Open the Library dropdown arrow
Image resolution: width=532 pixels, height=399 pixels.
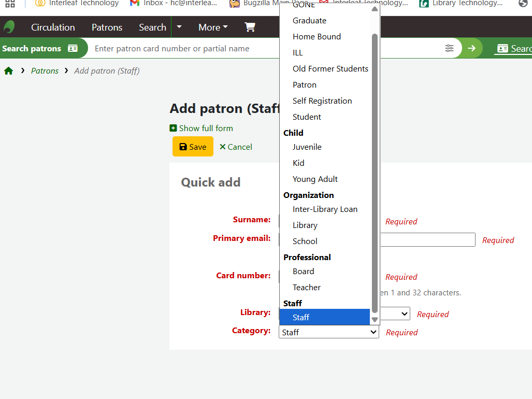pyautogui.click(x=404, y=314)
